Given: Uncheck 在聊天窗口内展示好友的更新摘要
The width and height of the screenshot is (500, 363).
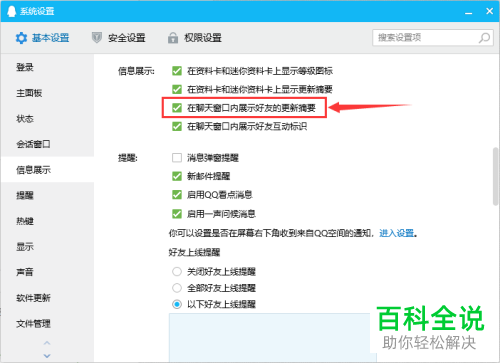Looking at the screenshot, I should click(177, 108).
